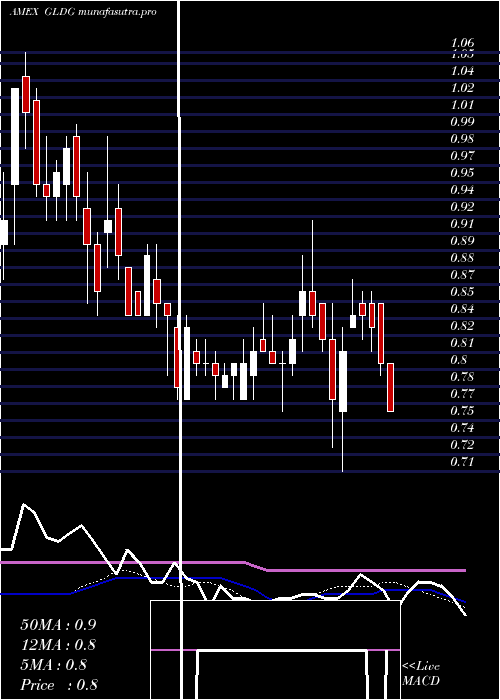This screenshot has height=700, width=500.
Task: Click the 0.74 price axis label
Action: click(x=462, y=428)
